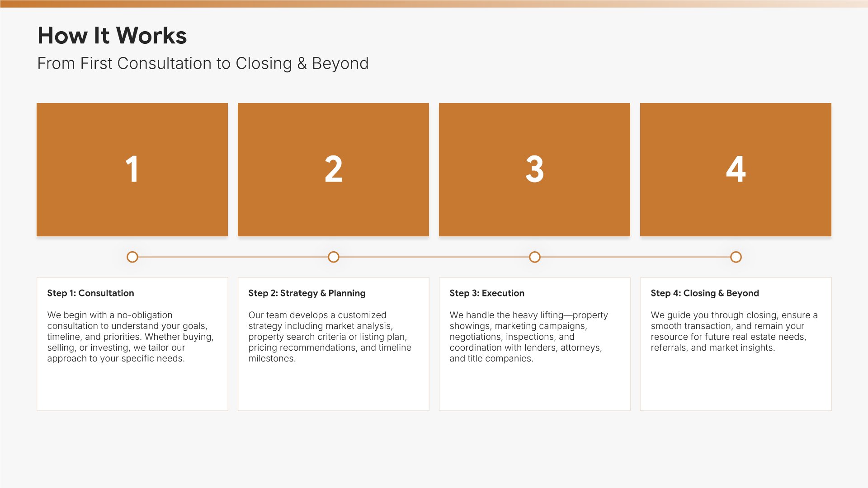Click the no-obligation consultation paragraph
868x488 pixels.
pyautogui.click(x=130, y=337)
